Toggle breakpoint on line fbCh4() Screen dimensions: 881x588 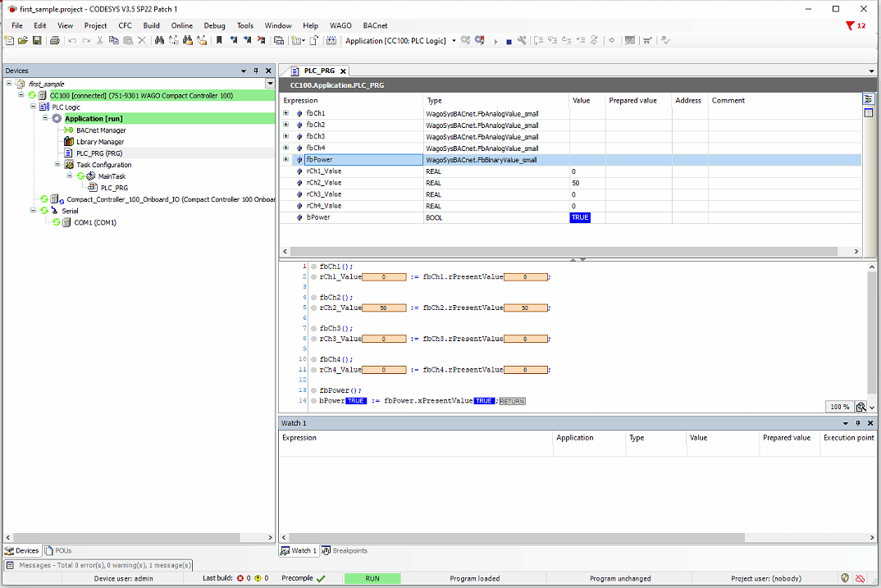point(313,359)
